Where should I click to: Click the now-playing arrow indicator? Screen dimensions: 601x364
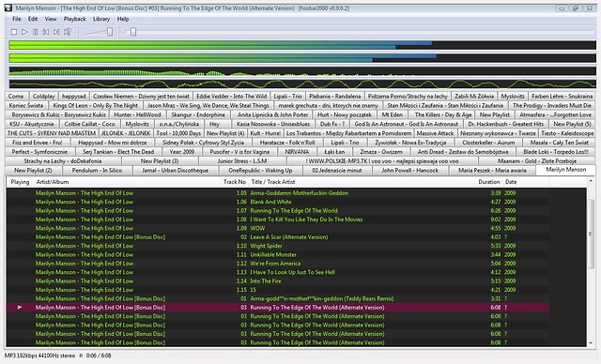point(20,307)
